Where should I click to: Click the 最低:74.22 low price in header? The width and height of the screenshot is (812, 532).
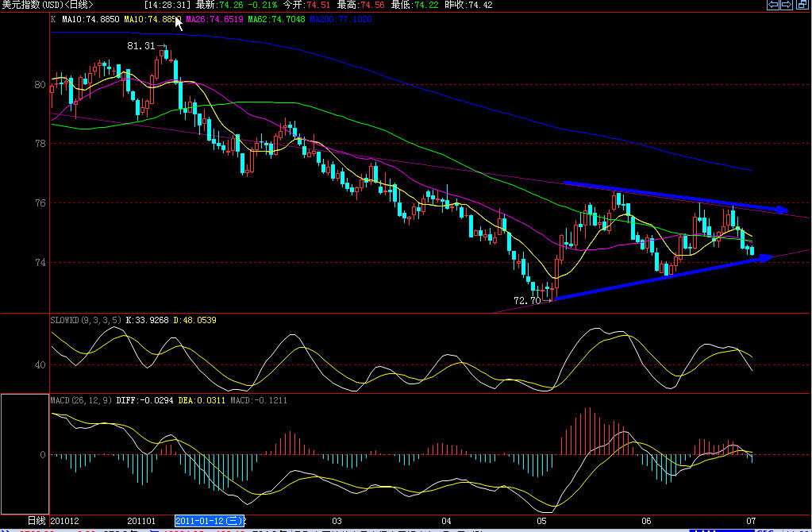[x=415, y=5]
